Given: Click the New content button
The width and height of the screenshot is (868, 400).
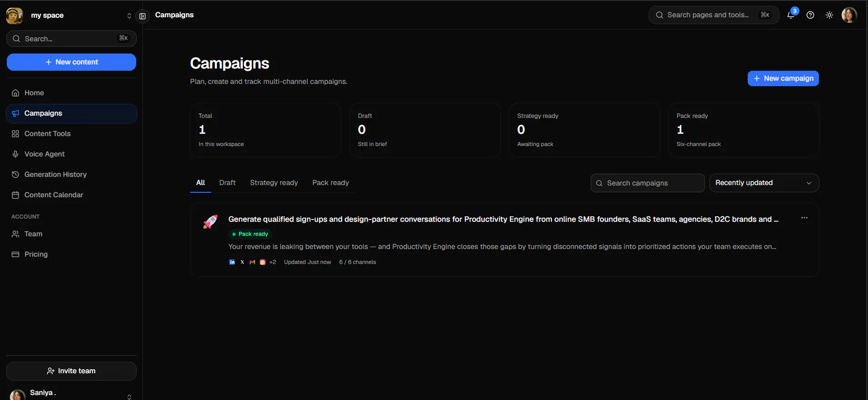Looking at the screenshot, I should pyautogui.click(x=71, y=62).
